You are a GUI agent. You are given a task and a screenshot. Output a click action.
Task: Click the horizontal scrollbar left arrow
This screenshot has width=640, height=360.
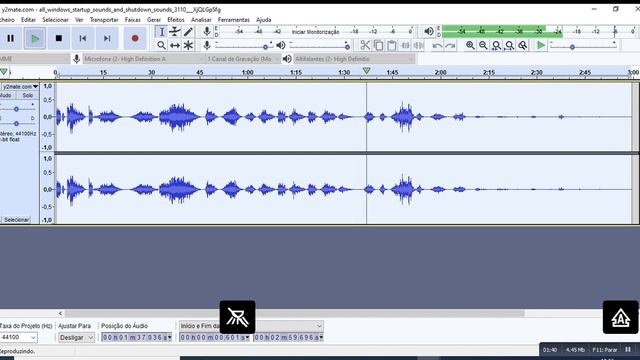click(x=60, y=313)
